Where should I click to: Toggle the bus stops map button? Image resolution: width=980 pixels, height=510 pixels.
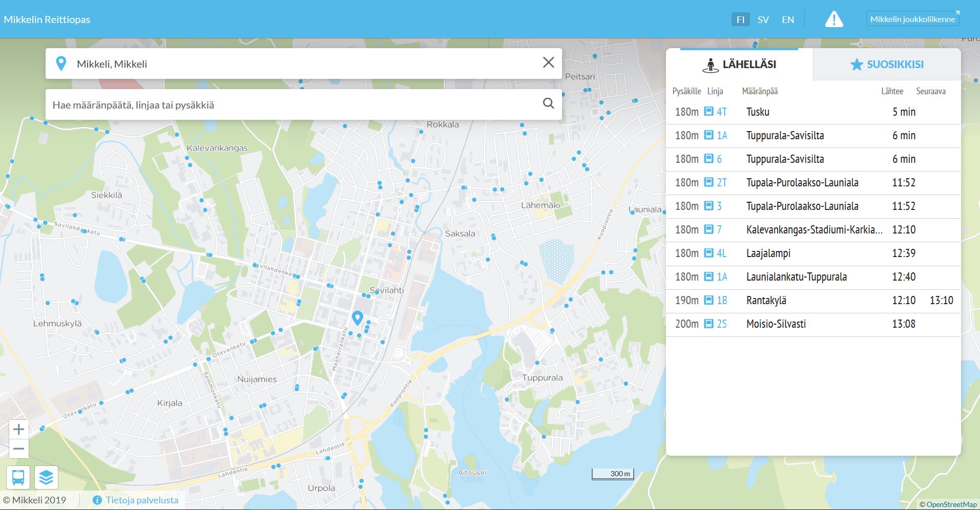pyautogui.click(x=18, y=477)
